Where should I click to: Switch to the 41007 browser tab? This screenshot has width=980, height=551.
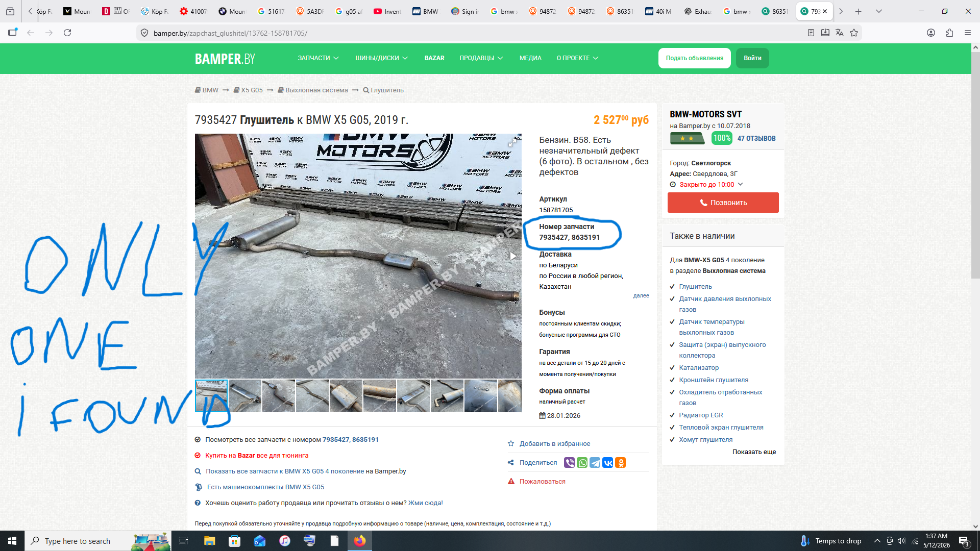(x=193, y=11)
